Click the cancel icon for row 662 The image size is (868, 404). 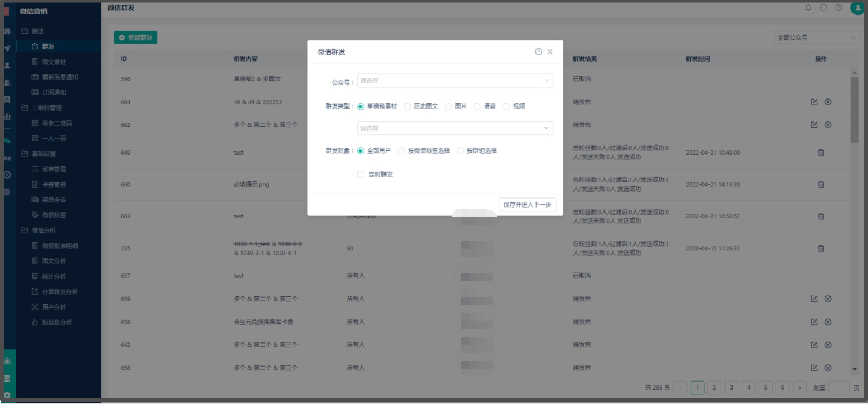828,125
